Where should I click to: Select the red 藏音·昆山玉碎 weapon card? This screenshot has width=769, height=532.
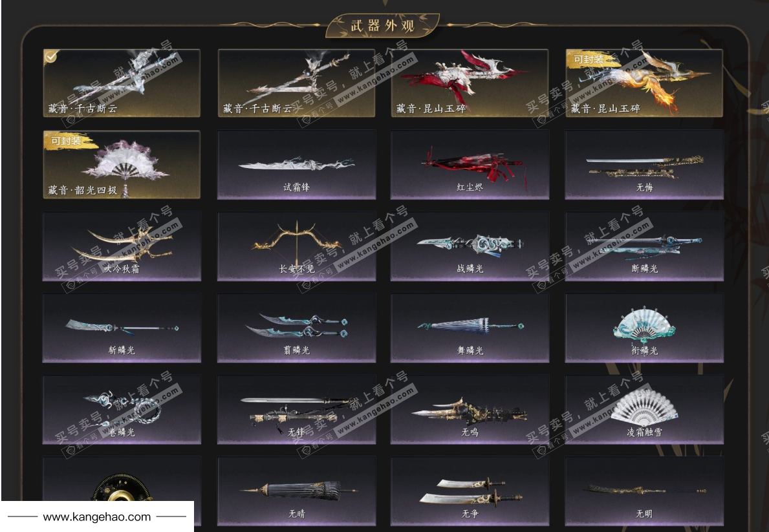tap(470, 83)
